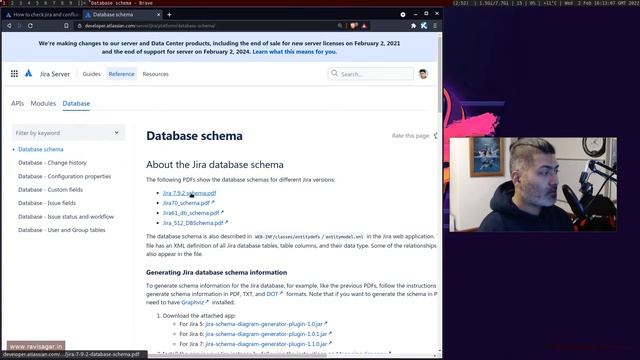Click the Atlassian logo icon
Viewport: 640px width, 360px height.
28,73
